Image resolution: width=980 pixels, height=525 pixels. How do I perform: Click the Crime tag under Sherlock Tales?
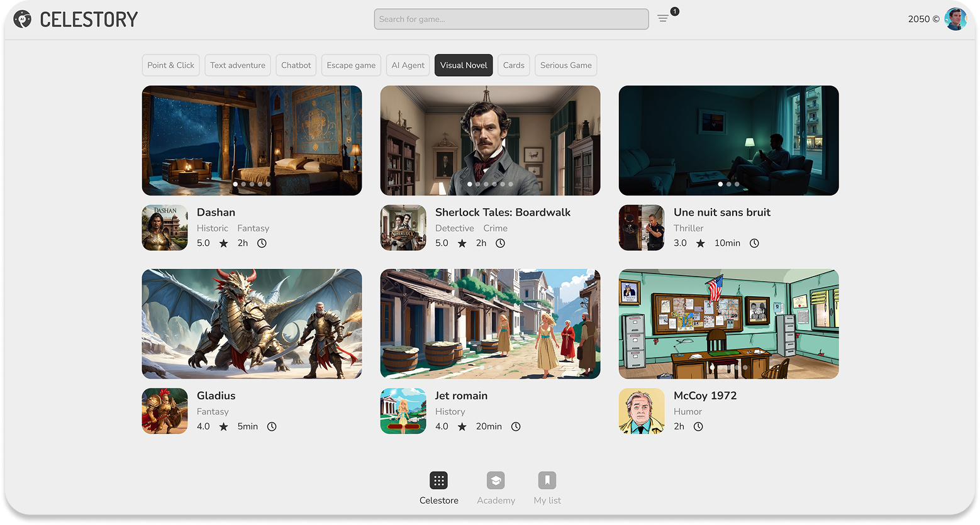(x=495, y=228)
